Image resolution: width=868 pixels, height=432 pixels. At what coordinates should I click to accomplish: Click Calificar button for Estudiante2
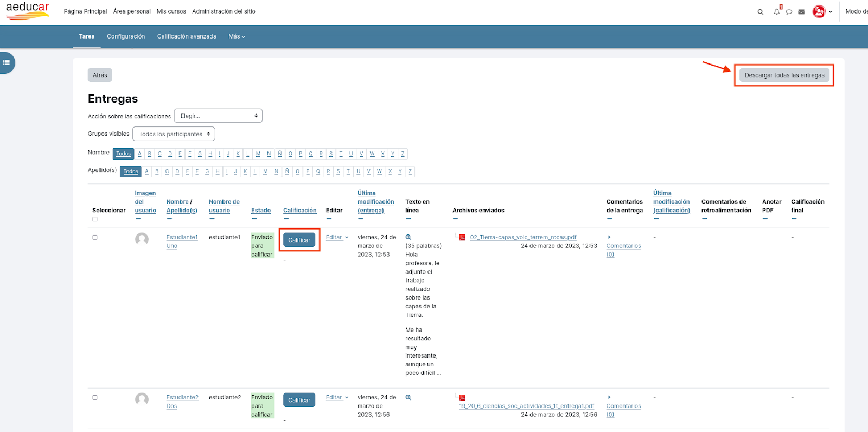[299, 400]
